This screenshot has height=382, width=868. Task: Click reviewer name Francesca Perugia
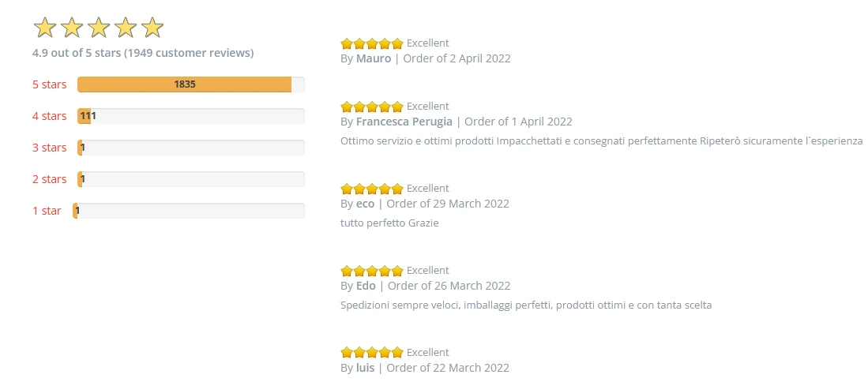click(x=404, y=122)
